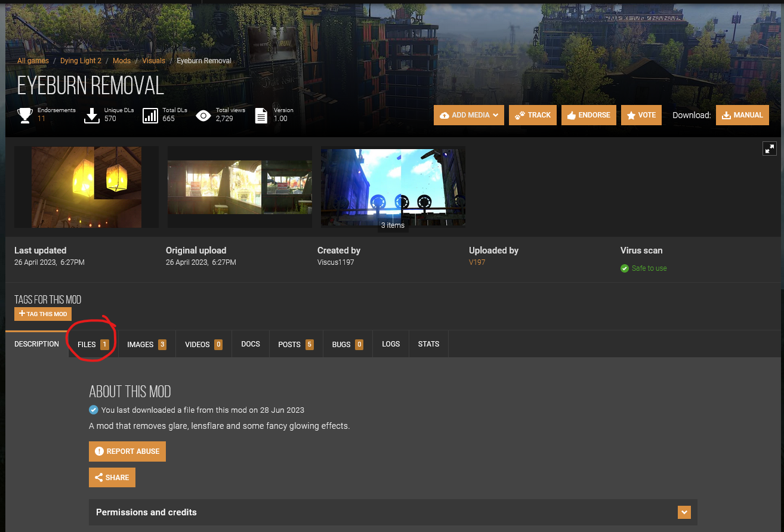Click the Original upload date text
The height and width of the screenshot is (532, 784).
(201, 262)
